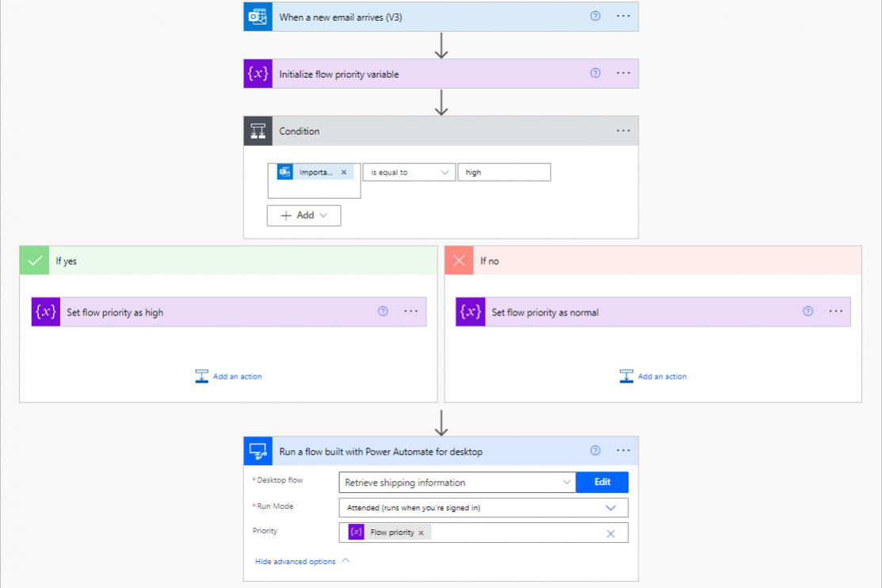Expand the Desktop flow dropdown
This screenshot has width=882, height=588.
click(x=567, y=482)
